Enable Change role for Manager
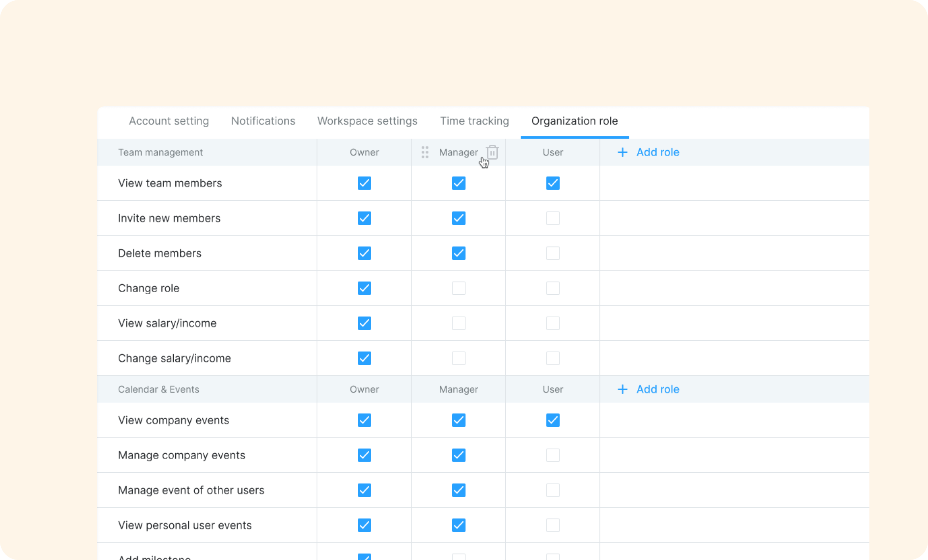Image resolution: width=928 pixels, height=560 pixels. 458,288
